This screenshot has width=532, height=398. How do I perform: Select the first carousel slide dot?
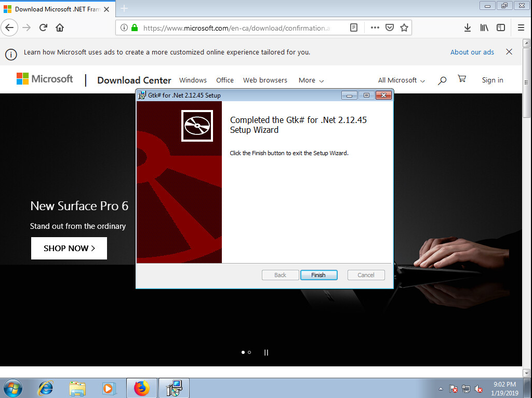[243, 352]
